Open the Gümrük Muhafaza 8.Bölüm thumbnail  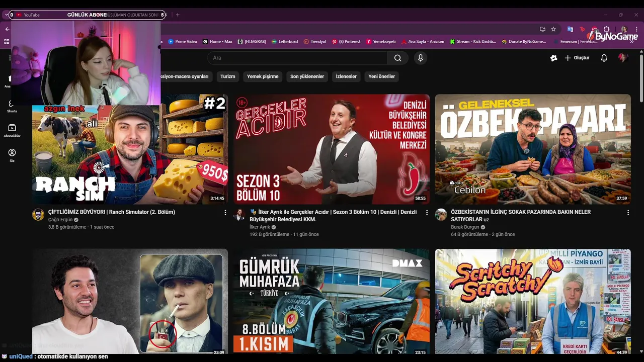coord(332,301)
